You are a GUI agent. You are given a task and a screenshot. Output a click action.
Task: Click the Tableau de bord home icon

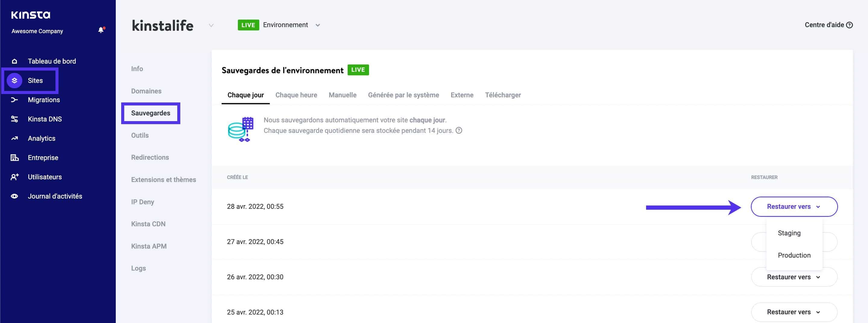14,61
